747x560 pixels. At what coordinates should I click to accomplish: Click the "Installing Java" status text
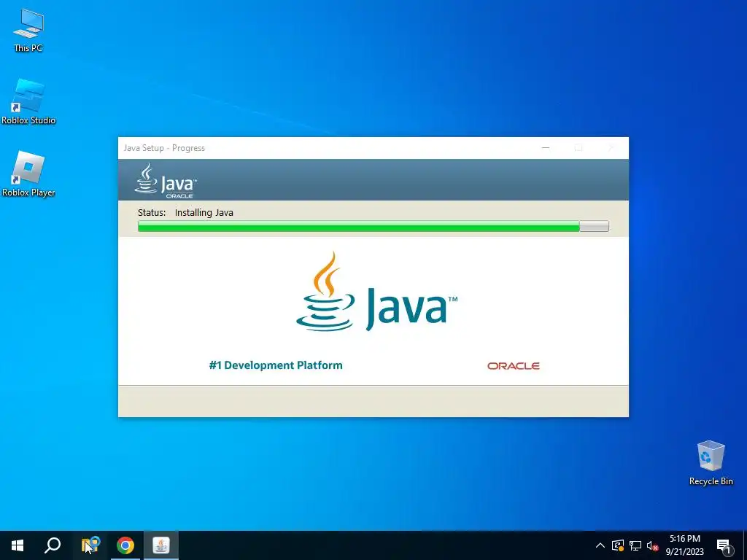coord(204,213)
